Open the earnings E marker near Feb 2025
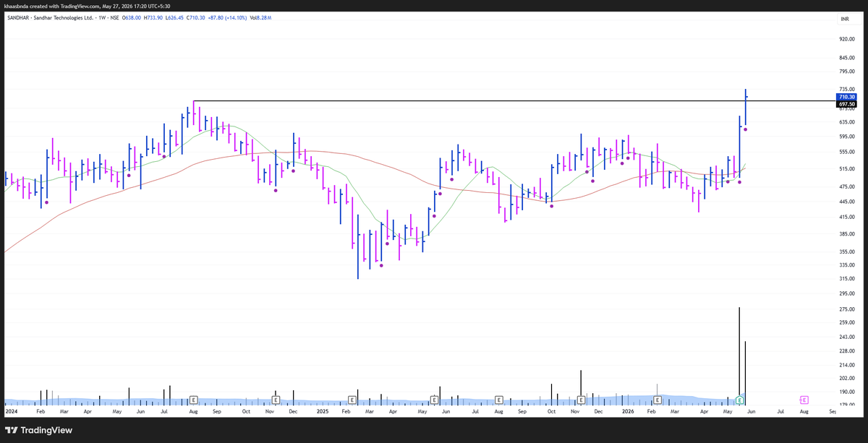This screenshot has height=443, width=868. (352, 400)
